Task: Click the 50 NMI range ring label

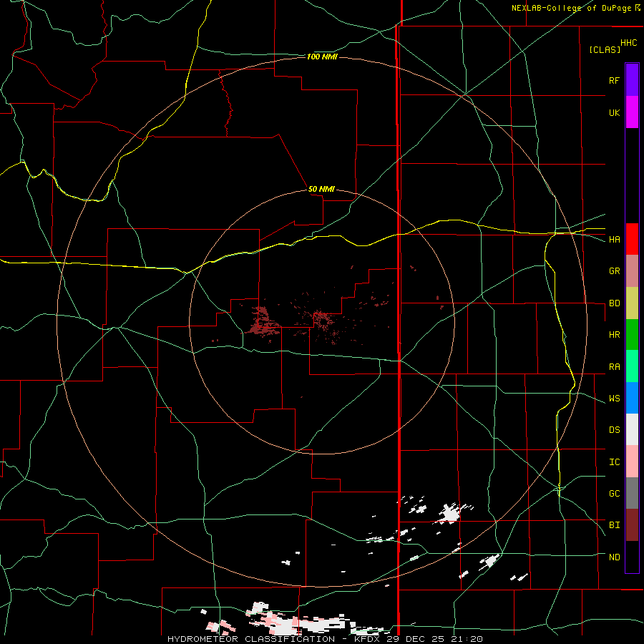Action: [x=321, y=189]
